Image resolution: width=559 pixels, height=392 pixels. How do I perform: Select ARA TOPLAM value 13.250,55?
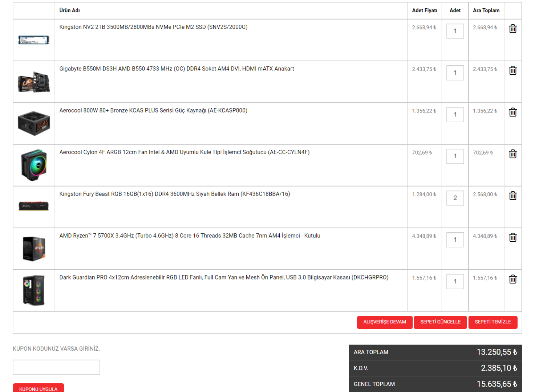click(497, 352)
